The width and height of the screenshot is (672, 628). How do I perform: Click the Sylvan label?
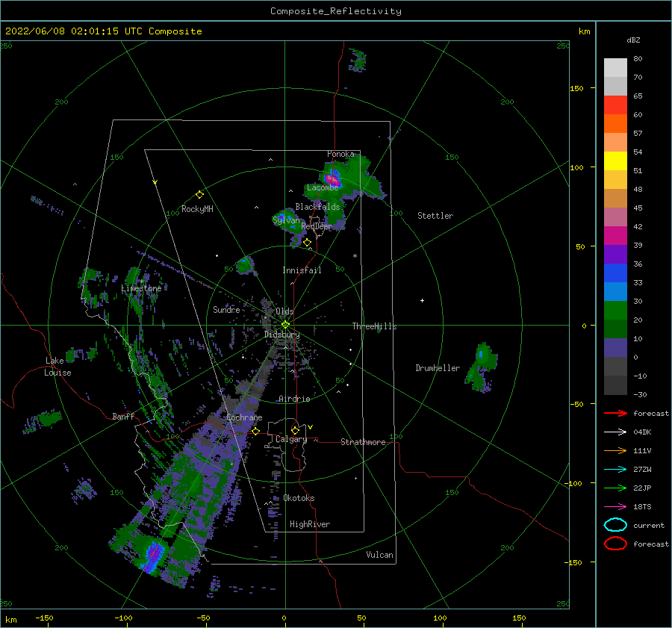point(286,220)
